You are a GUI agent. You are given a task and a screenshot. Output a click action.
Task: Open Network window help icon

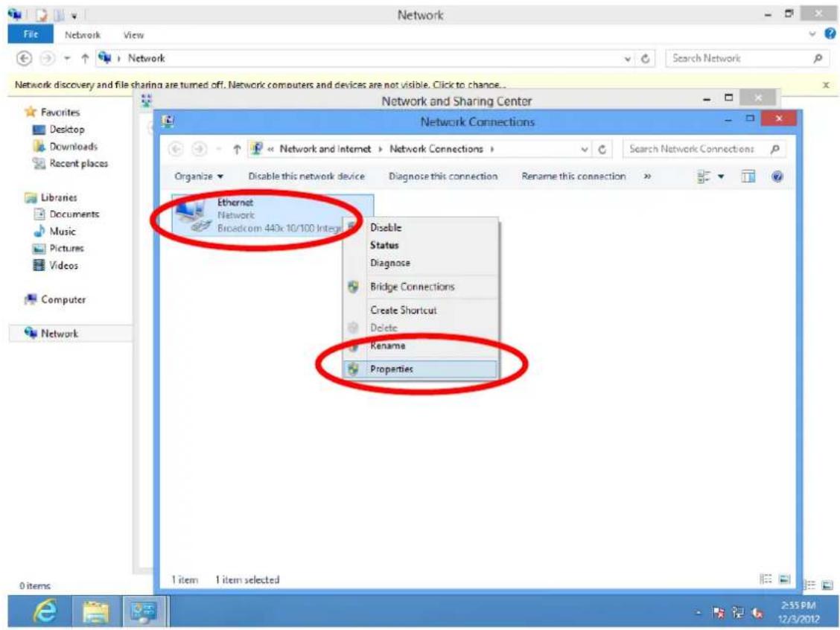click(x=830, y=34)
